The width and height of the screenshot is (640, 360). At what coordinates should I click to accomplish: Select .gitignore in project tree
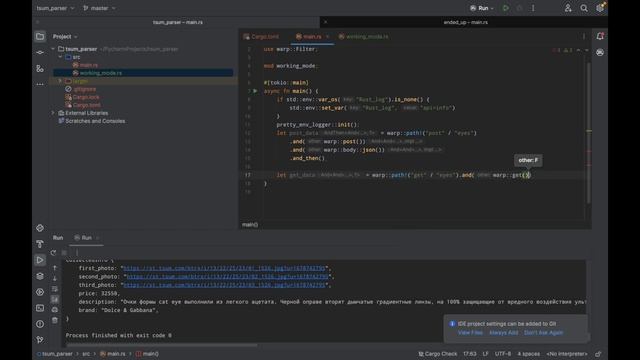85,89
